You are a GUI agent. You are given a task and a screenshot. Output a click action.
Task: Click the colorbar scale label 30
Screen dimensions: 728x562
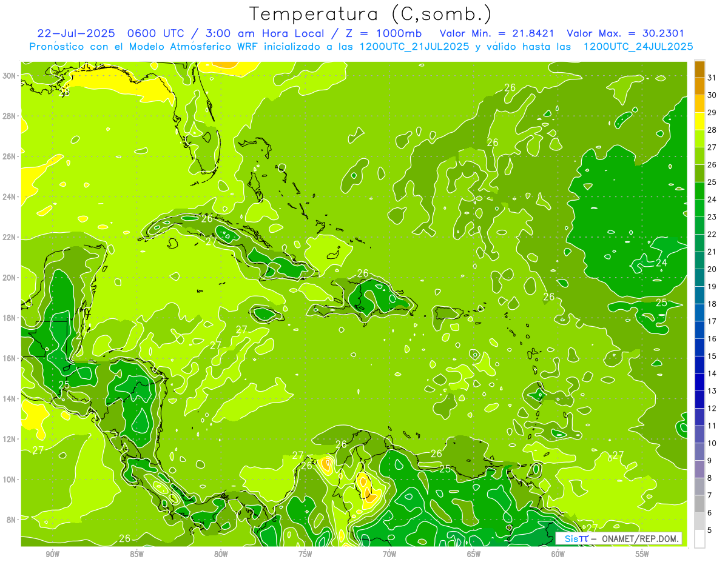click(712, 95)
